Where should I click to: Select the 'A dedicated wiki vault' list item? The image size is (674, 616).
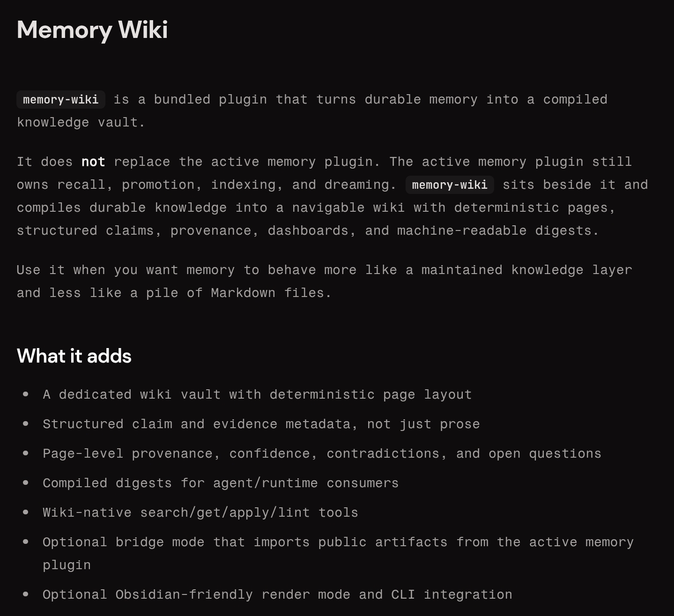point(257,395)
